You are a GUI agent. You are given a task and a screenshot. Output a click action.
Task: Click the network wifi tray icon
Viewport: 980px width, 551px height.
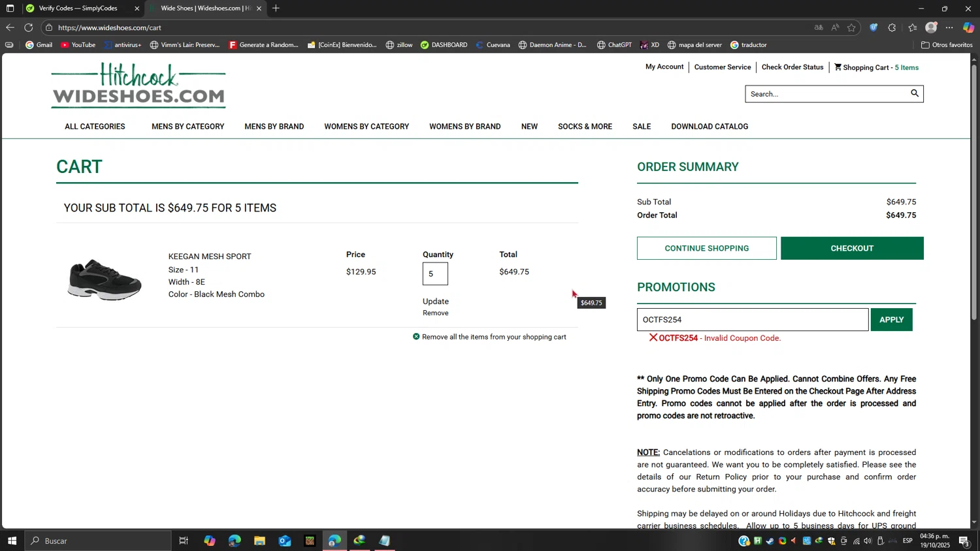point(856,541)
